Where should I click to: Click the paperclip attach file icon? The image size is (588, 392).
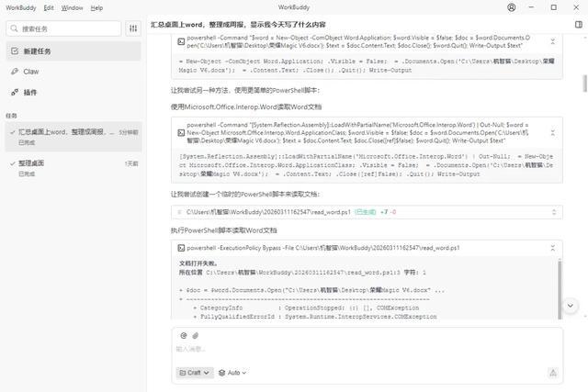[196, 335]
